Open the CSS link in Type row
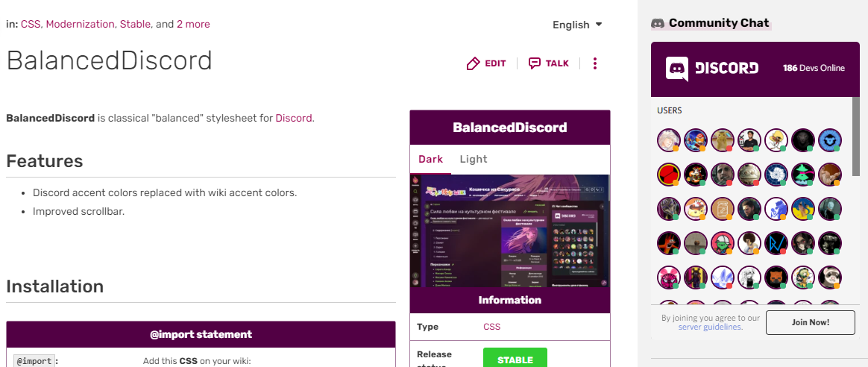This screenshot has width=868, height=367. pyautogui.click(x=491, y=327)
